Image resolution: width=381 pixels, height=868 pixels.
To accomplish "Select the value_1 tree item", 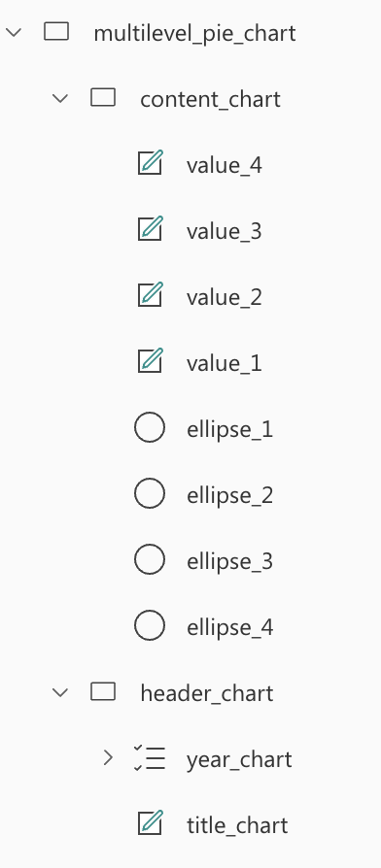I will tap(224, 364).
